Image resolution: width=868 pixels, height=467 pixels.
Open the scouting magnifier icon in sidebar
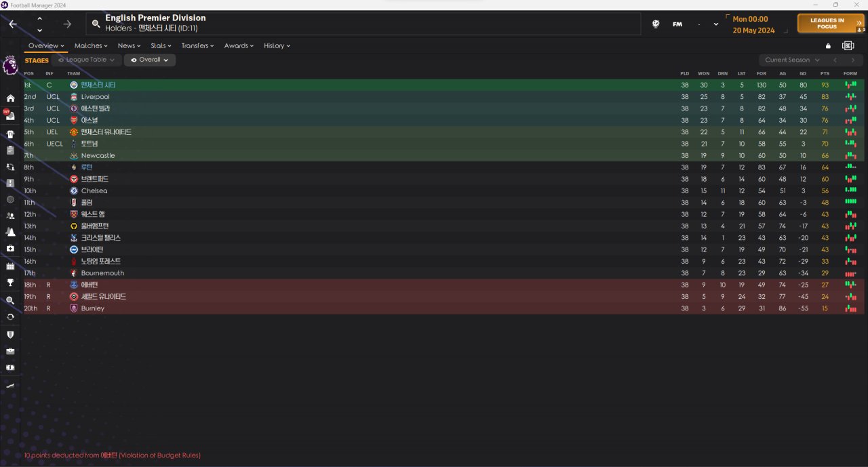pos(10,300)
